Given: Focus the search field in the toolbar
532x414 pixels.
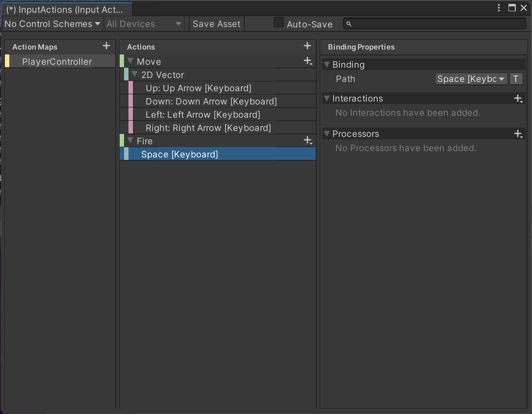Looking at the screenshot, I should (434, 24).
